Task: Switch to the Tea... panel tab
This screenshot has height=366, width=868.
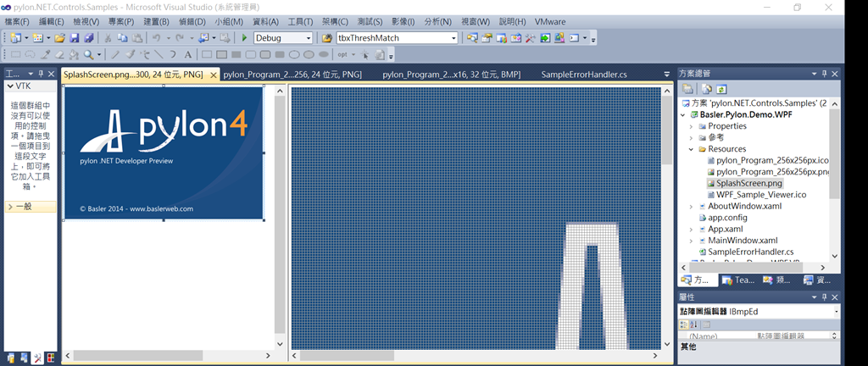Action: [739, 280]
